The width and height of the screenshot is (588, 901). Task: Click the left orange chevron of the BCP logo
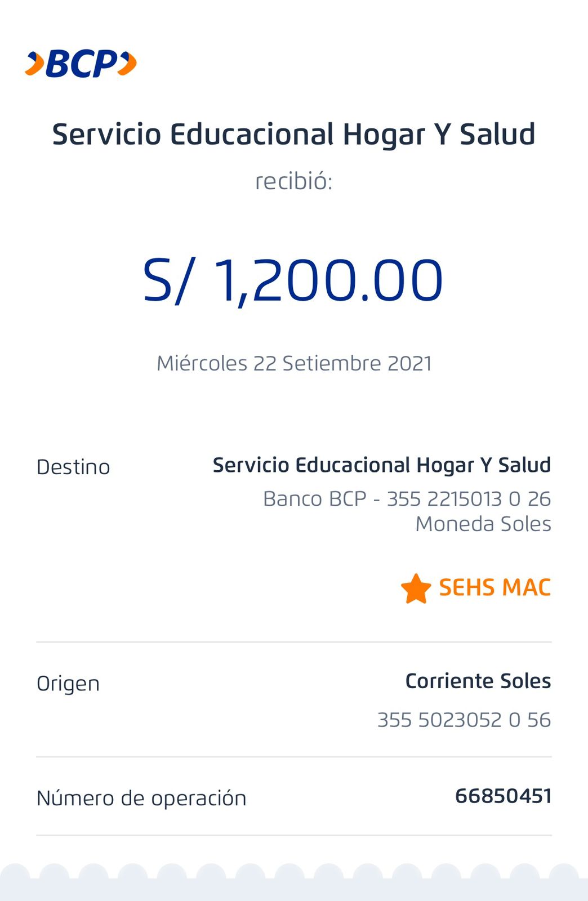[35, 64]
